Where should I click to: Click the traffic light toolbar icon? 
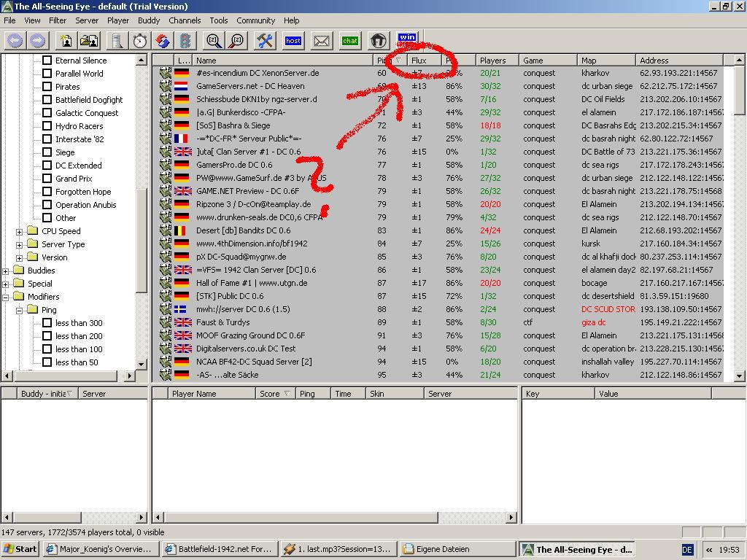[x=185, y=41]
